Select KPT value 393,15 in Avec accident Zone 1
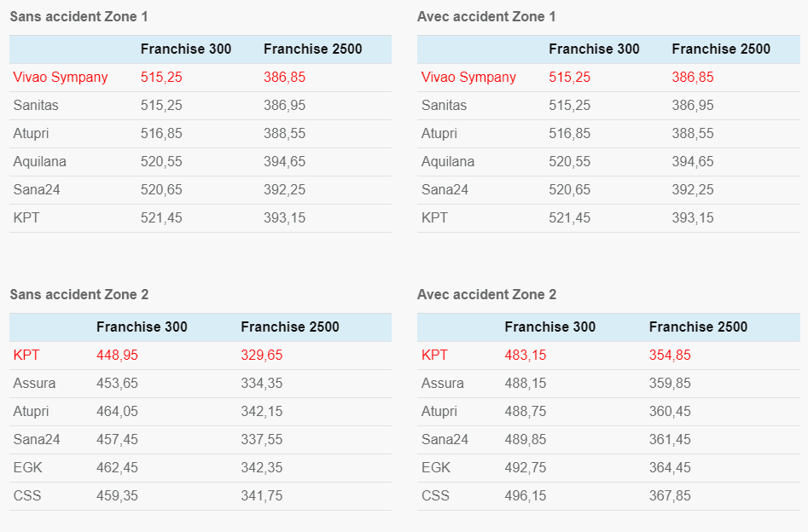808x532 pixels. [693, 218]
